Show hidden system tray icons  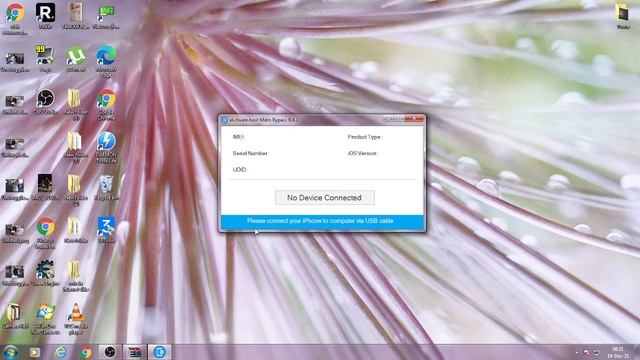577,352
